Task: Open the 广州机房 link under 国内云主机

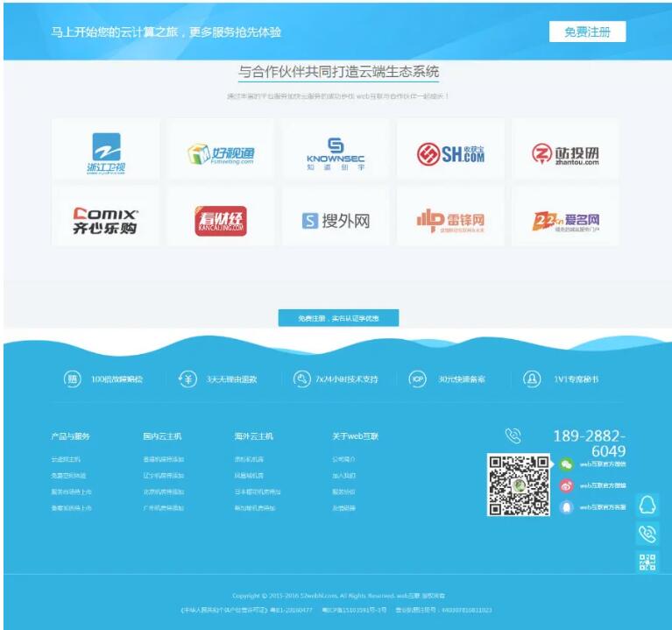Action: pos(163,508)
